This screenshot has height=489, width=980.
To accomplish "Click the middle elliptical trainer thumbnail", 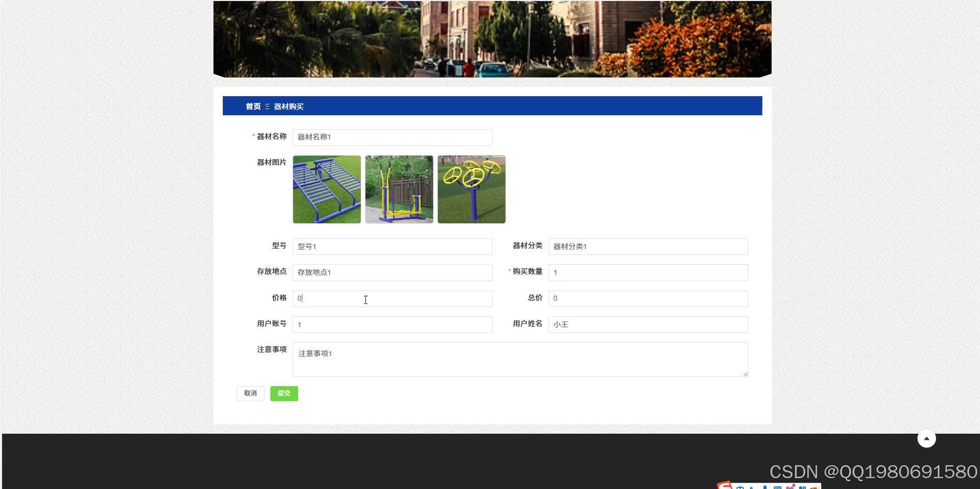I will tap(399, 189).
